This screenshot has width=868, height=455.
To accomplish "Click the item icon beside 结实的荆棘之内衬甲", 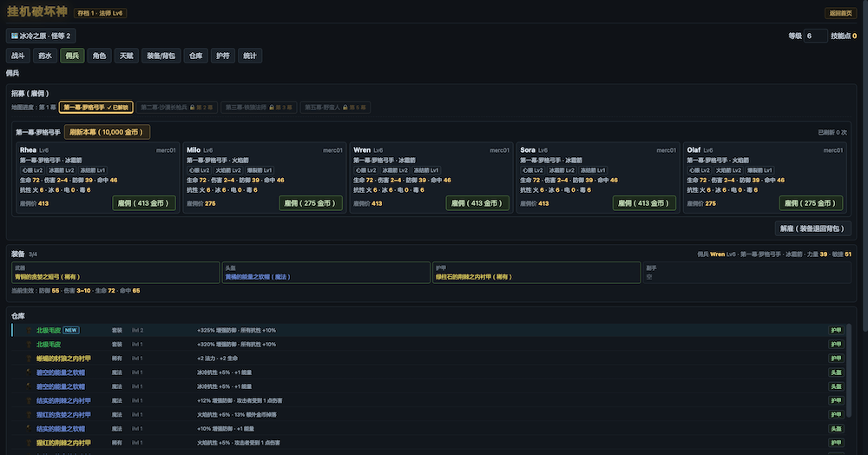I will (x=30, y=401).
